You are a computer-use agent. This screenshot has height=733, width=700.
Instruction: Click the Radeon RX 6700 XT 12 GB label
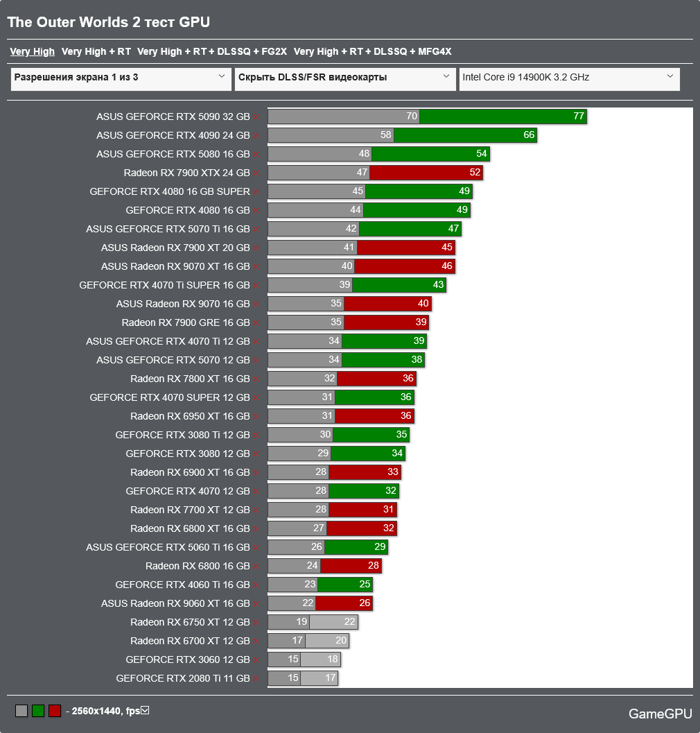tap(190, 641)
